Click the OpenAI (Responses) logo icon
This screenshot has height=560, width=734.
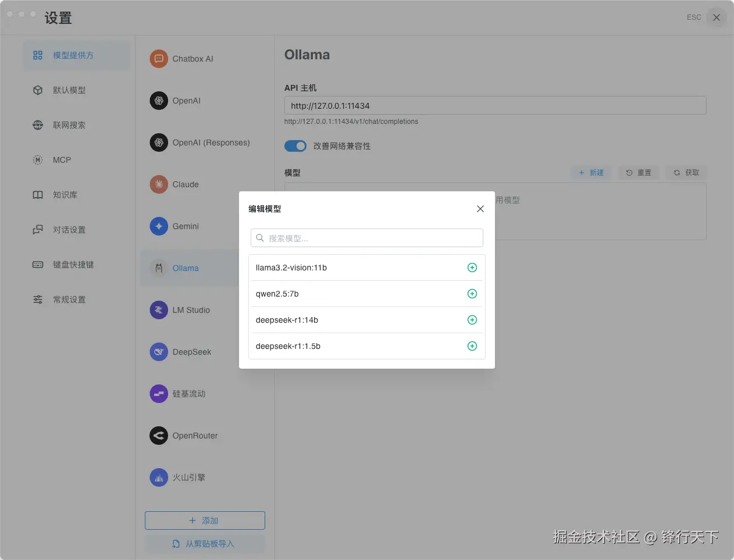[x=159, y=142]
